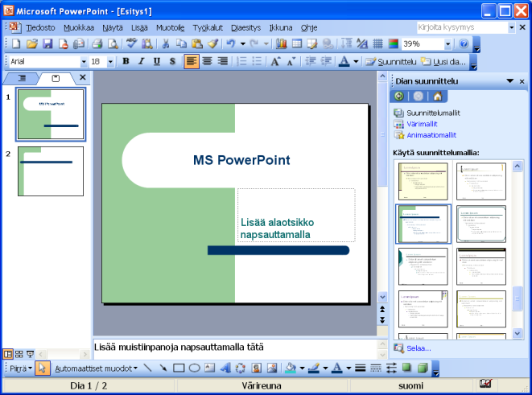Select the Line drawing tool
The height and width of the screenshot is (395, 532).
pos(147,368)
